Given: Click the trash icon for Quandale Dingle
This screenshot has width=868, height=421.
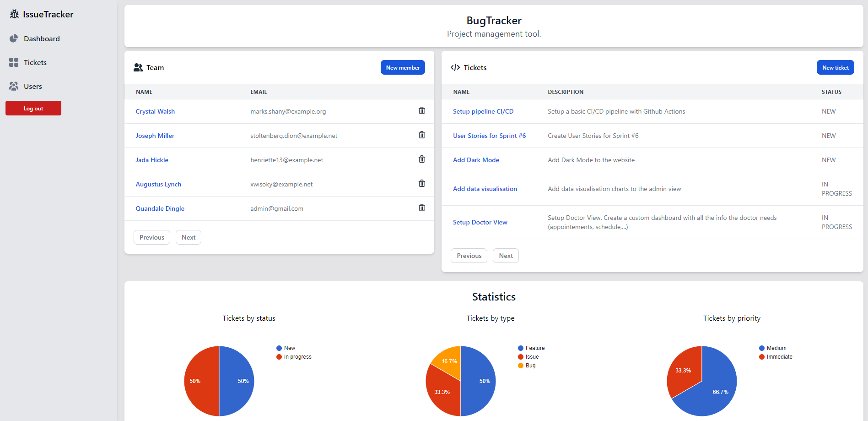Looking at the screenshot, I should coord(421,208).
